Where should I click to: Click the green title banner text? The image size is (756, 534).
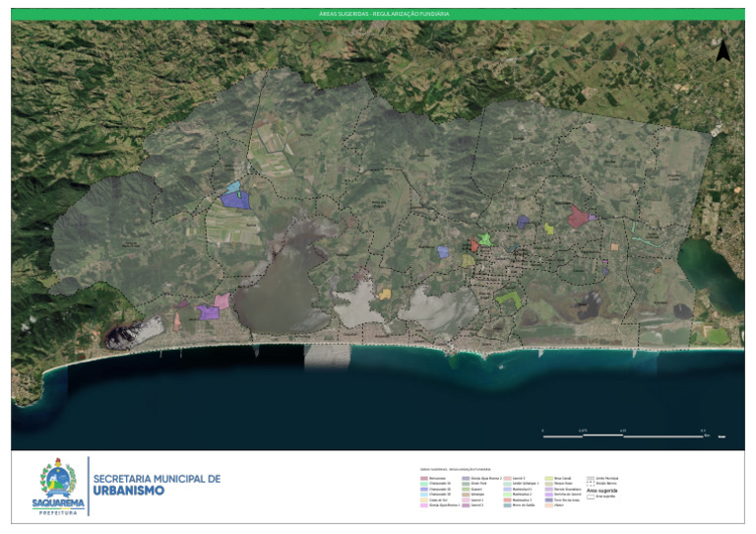[x=378, y=15]
